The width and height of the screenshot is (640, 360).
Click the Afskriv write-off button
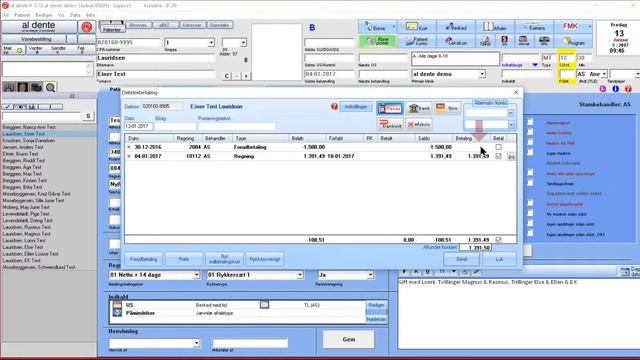click(419, 124)
